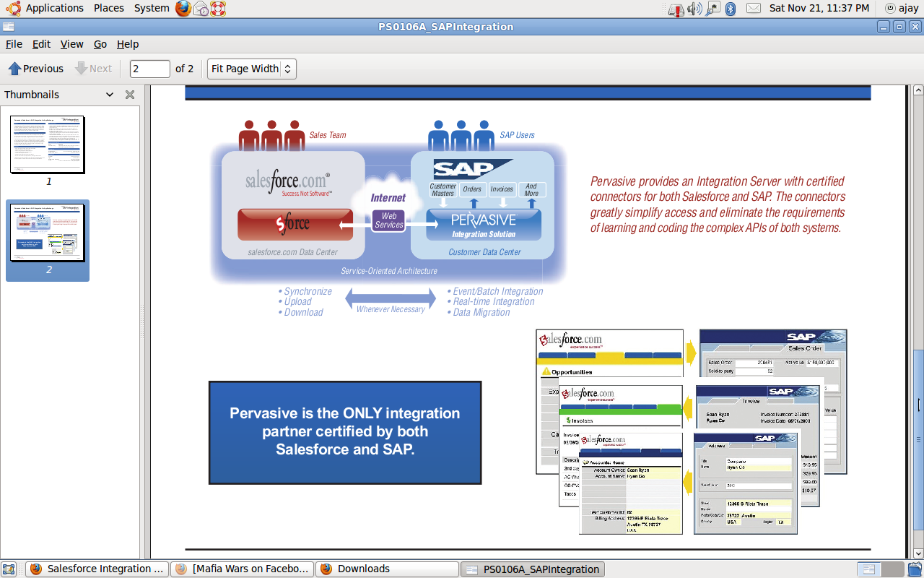Open the volume control icon

coord(694,9)
